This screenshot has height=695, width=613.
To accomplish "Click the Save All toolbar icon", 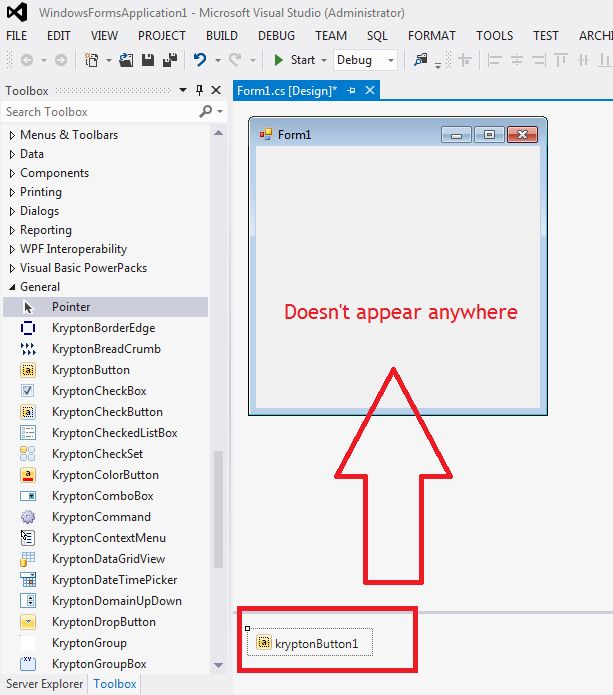I will (x=170, y=60).
